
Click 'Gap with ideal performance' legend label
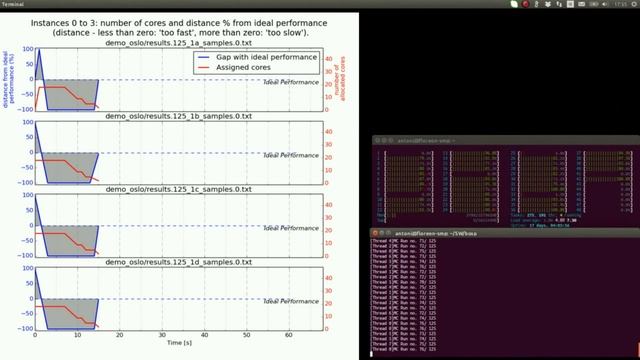[x=267, y=57]
